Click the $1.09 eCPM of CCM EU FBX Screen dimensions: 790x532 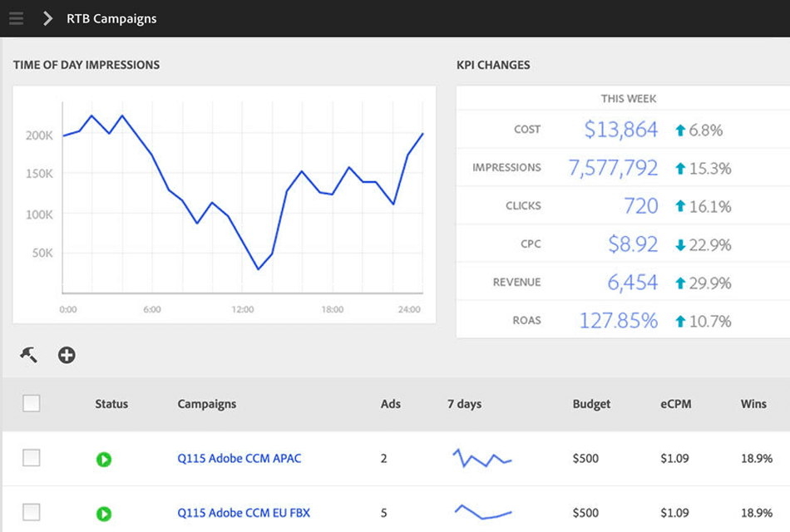click(x=674, y=513)
